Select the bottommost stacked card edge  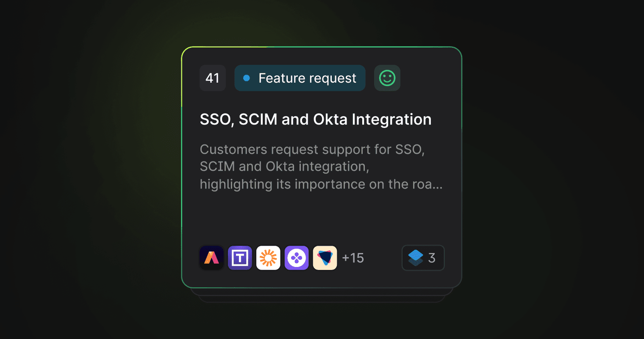tap(322, 300)
